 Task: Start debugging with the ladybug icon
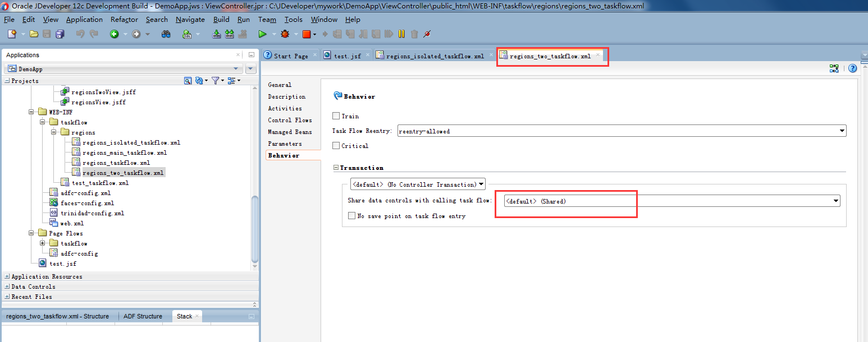click(285, 34)
